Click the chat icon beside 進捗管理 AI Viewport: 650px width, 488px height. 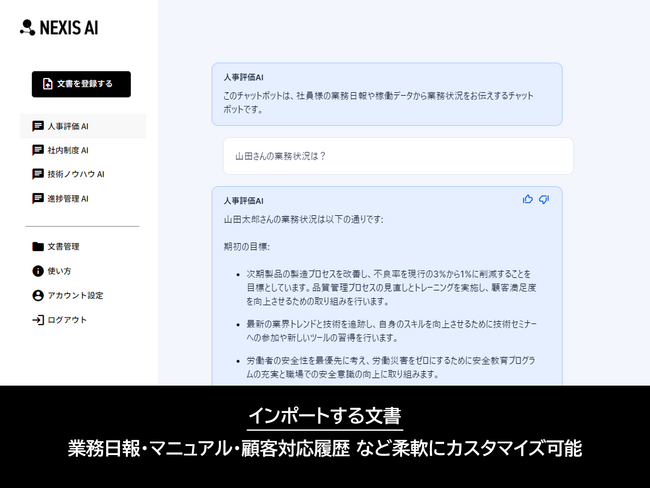[38, 199]
